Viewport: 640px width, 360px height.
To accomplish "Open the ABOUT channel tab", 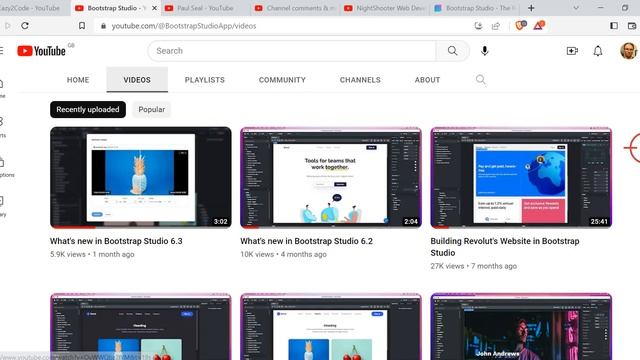I will pos(427,80).
